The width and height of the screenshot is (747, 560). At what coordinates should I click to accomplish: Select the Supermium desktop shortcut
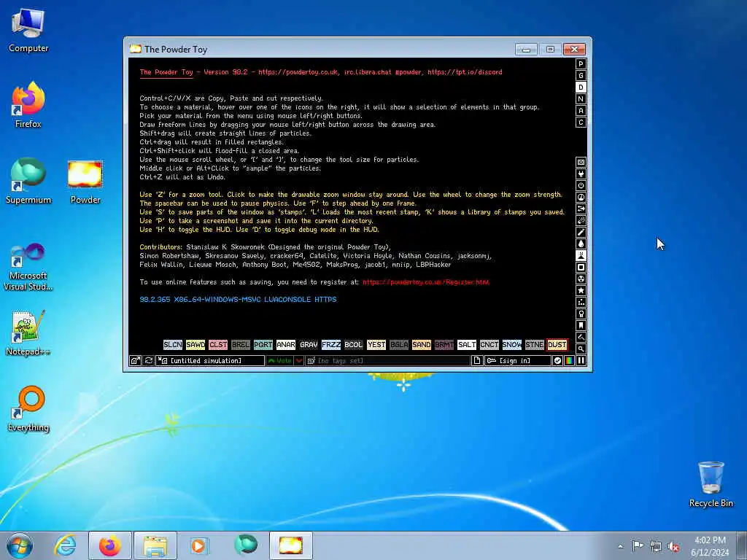pos(28,181)
